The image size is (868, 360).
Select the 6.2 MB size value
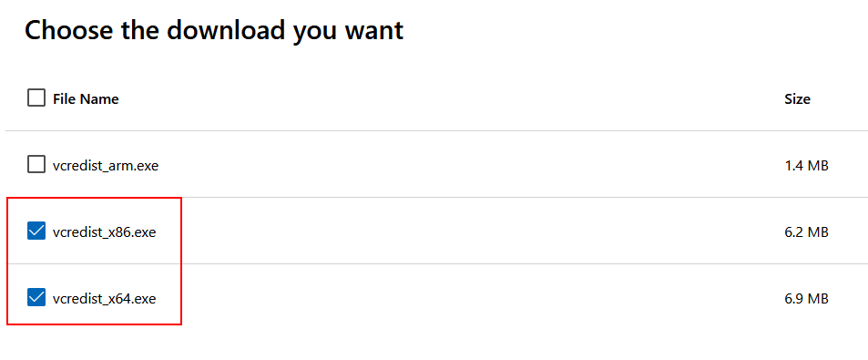pos(806,231)
